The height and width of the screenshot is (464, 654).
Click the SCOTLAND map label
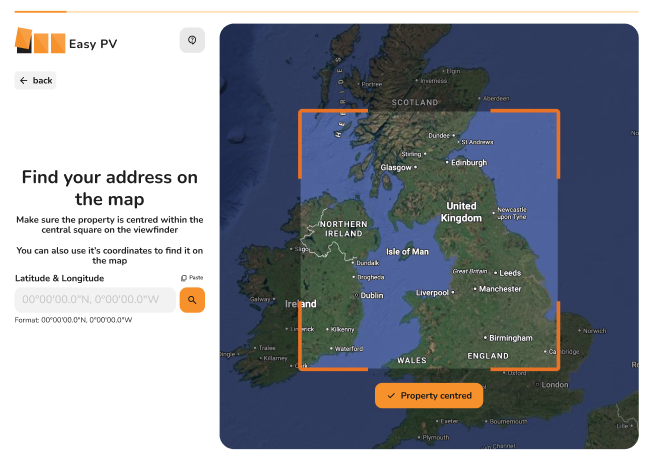pyautogui.click(x=415, y=102)
